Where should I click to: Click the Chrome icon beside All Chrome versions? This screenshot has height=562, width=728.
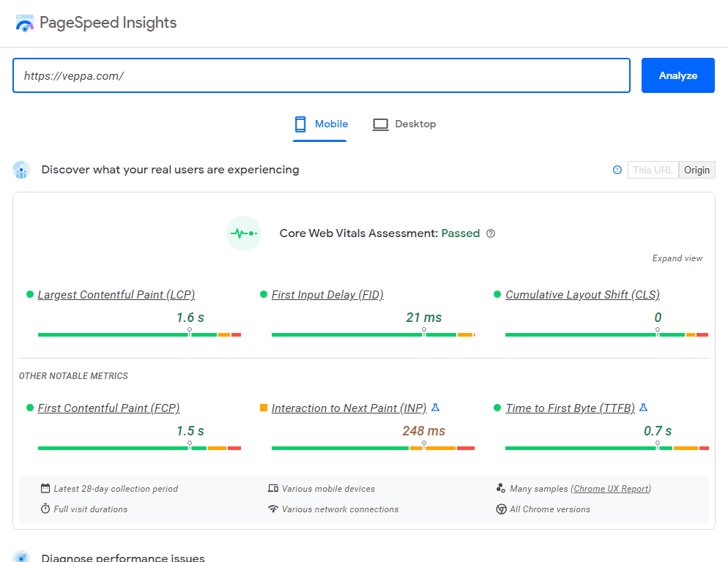[x=501, y=509]
